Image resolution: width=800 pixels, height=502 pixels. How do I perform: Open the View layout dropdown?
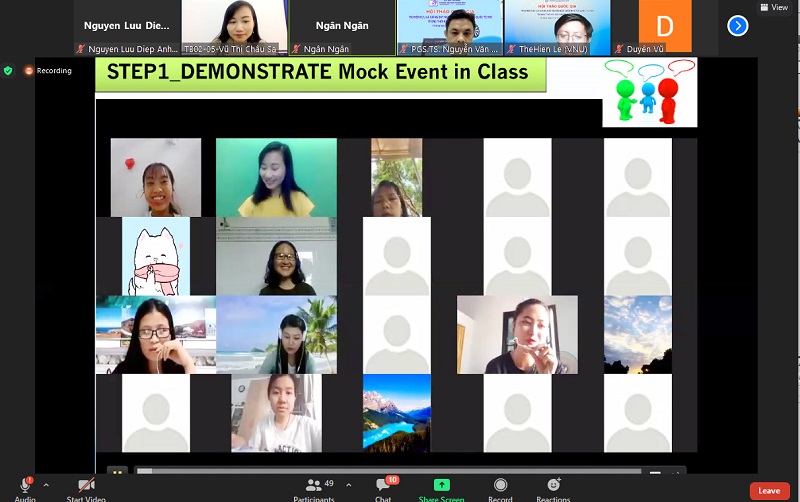tap(773, 7)
